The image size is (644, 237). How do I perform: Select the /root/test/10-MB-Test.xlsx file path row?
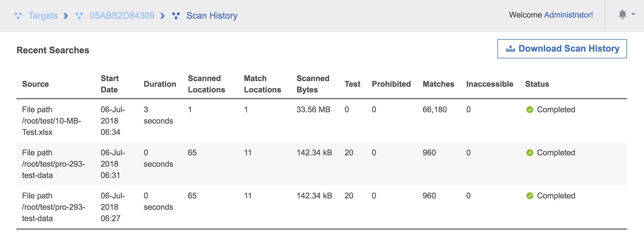51,121
